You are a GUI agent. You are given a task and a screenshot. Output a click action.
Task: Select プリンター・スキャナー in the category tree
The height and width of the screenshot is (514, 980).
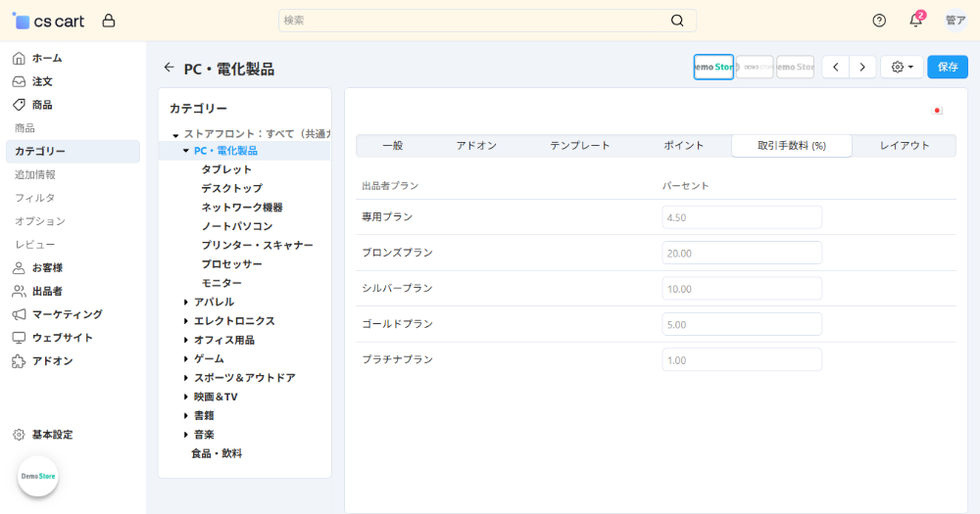coord(257,246)
